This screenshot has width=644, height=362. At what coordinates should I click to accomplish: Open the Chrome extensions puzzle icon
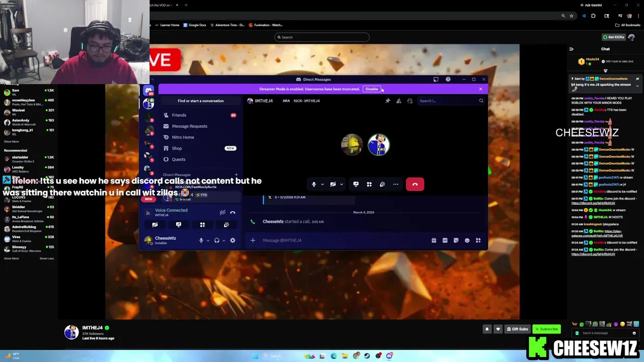point(593,16)
